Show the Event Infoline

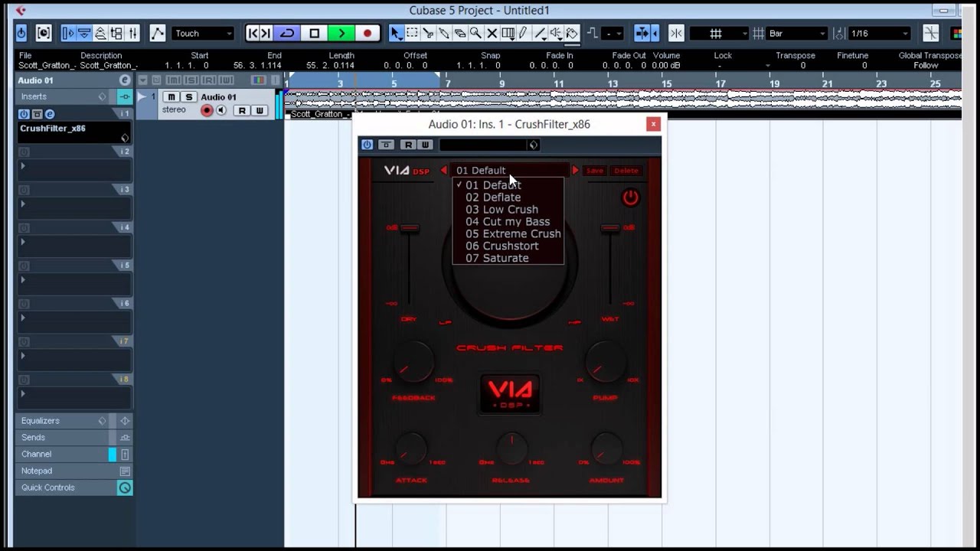tap(84, 34)
